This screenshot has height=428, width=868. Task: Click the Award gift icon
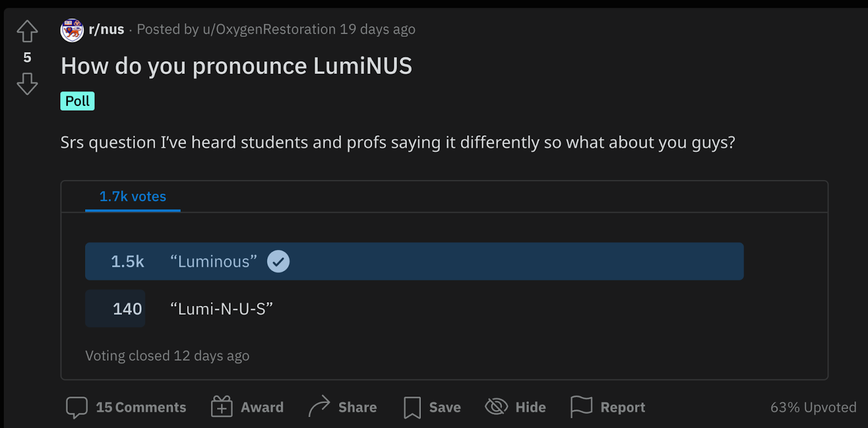pos(221,407)
